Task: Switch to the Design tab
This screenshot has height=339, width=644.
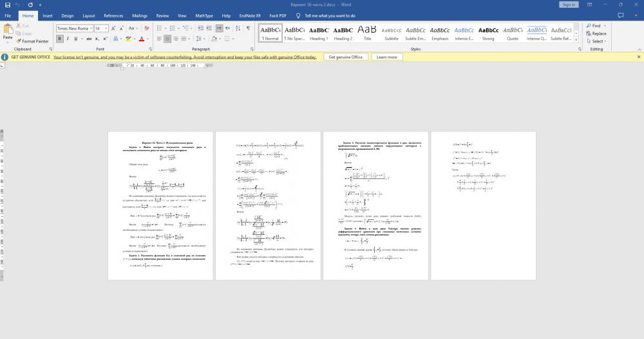Action: [68, 15]
